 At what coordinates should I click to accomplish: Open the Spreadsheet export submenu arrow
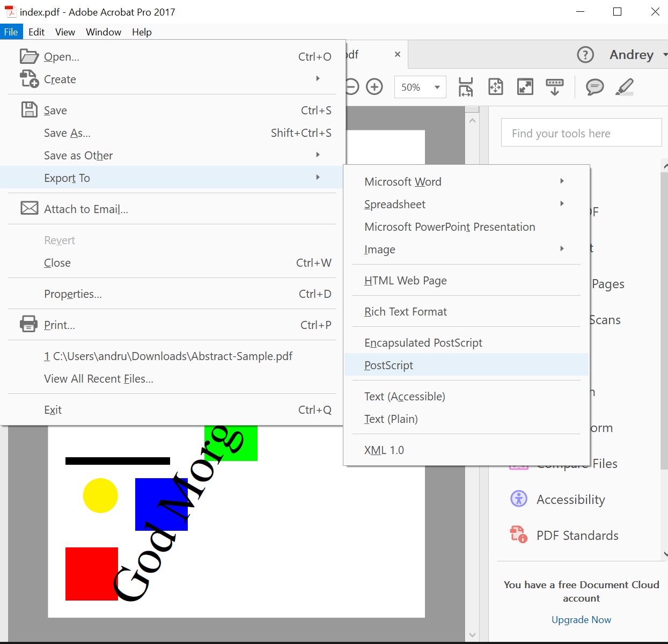tap(562, 204)
